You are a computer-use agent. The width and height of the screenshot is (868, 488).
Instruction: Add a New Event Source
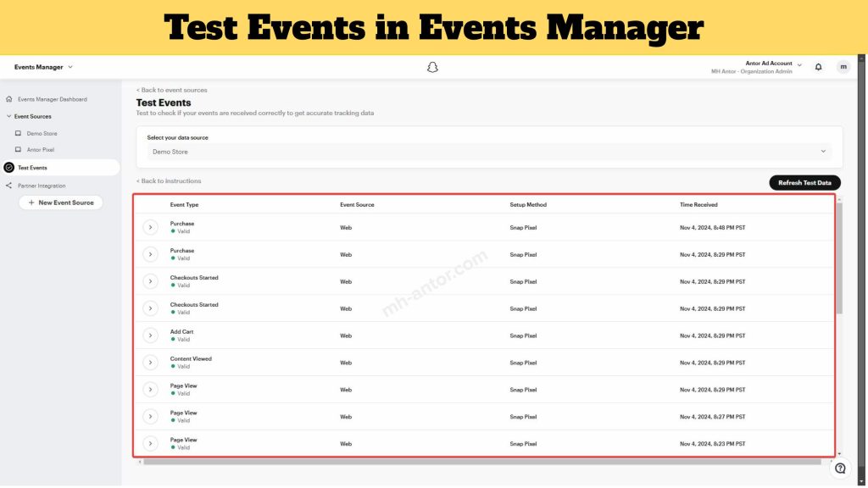pos(61,202)
